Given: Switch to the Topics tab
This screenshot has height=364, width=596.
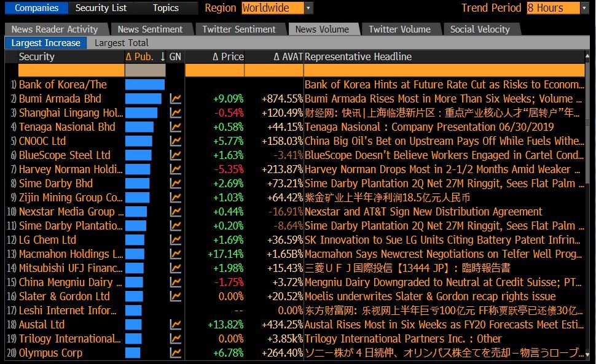Looking at the screenshot, I should 166,8.
